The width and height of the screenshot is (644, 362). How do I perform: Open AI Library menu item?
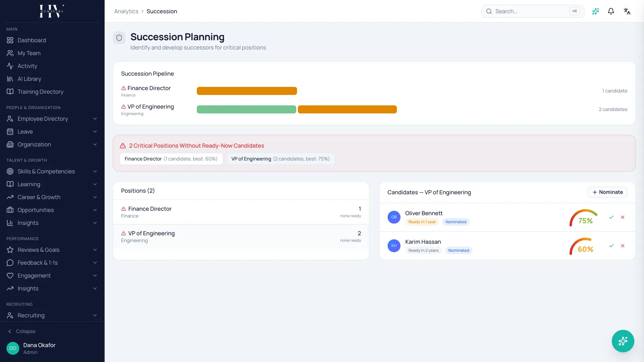(x=52, y=79)
